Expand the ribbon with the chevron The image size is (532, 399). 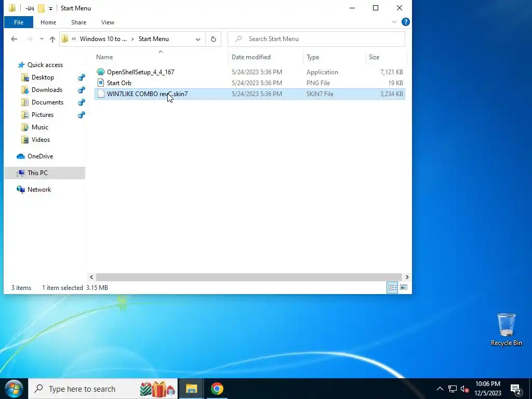394,22
